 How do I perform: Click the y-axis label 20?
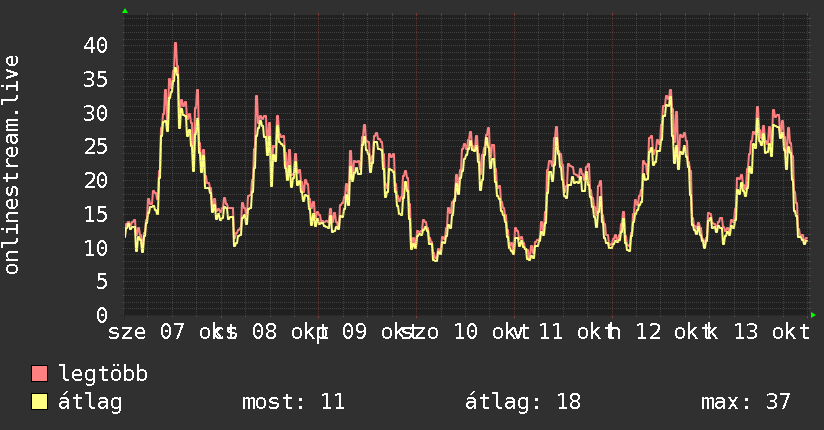pyautogui.click(x=96, y=180)
